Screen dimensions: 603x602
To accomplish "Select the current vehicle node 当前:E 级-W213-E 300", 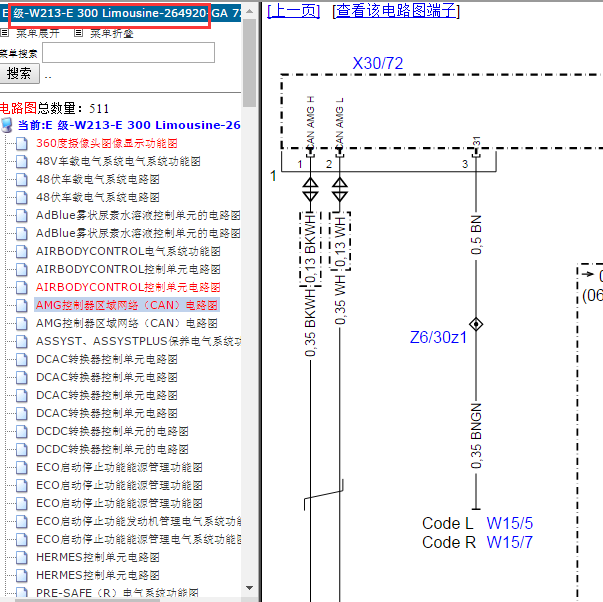I will [129, 125].
